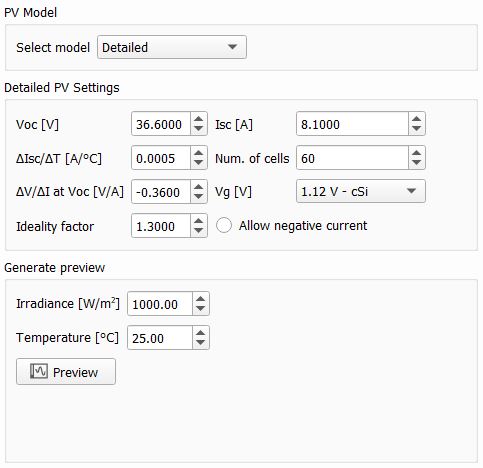The height and width of the screenshot is (468, 483).
Task: Increase the ΔIsc/ΔT value with the up arrow
Action: [x=199, y=153]
